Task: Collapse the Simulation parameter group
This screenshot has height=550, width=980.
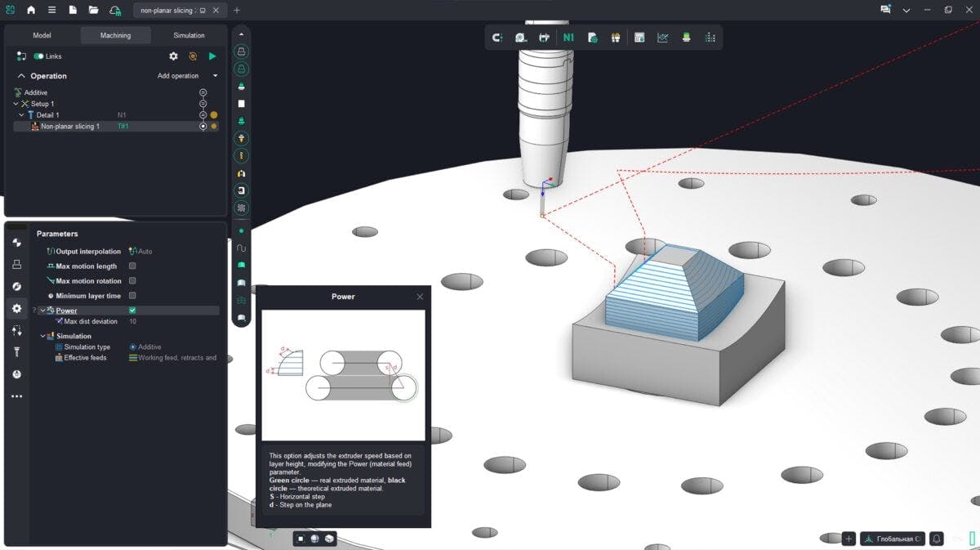Action: pyautogui.click(x=43, y=336)
